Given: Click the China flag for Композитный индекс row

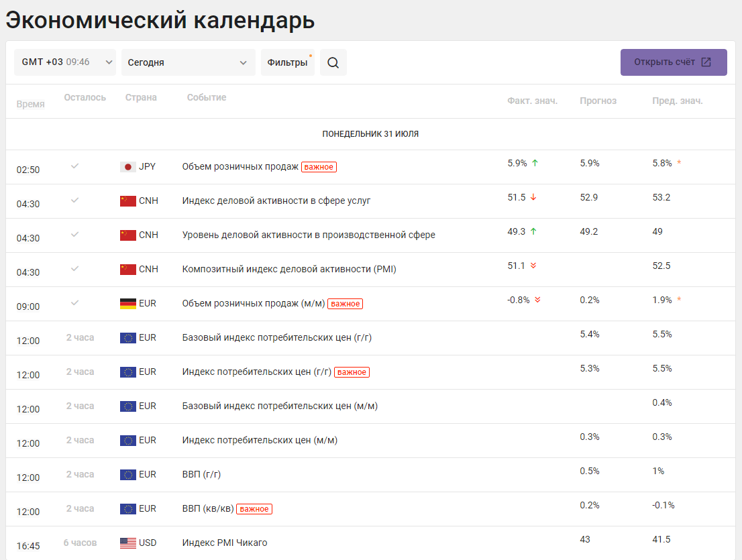Looking at the screenshot, I should click(127, 269).
